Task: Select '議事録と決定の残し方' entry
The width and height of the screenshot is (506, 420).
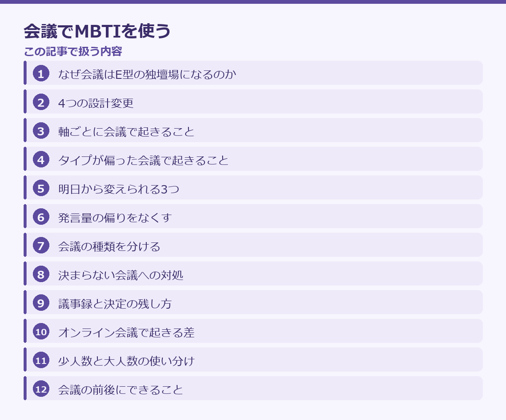Action: click(x=253, y=302)
